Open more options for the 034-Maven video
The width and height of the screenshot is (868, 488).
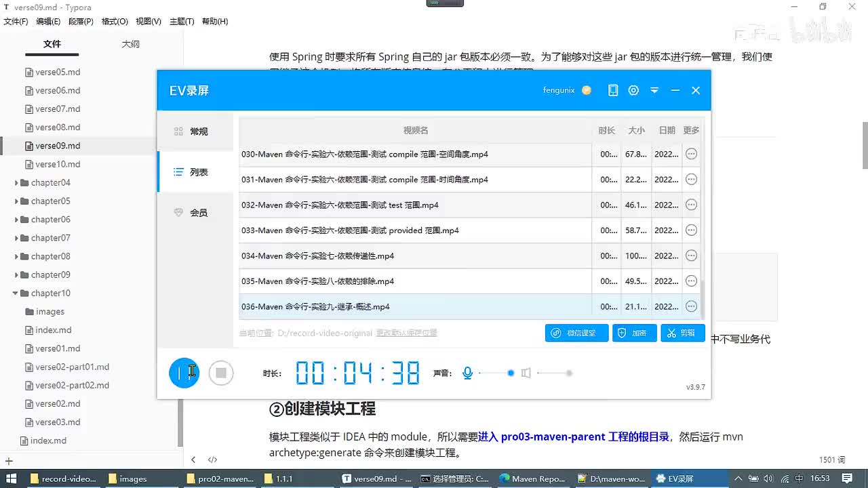pos(691,256)
